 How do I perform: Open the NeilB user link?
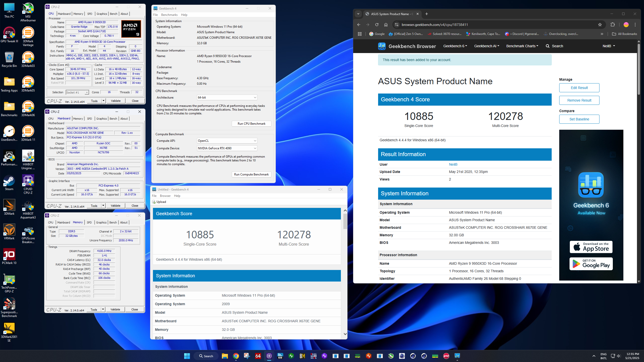[453, 164]
